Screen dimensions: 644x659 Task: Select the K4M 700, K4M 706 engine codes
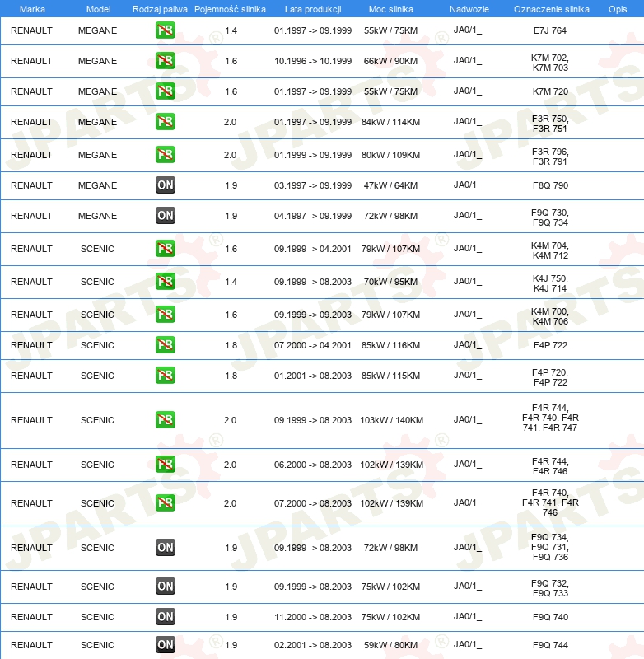pyautogui.click(x=550, y=316)
